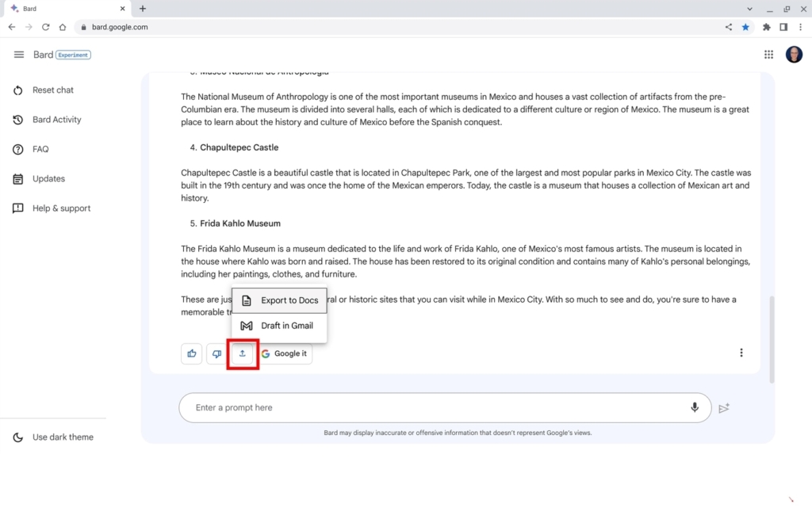Activate the microphone for voice input

[695, 407]
